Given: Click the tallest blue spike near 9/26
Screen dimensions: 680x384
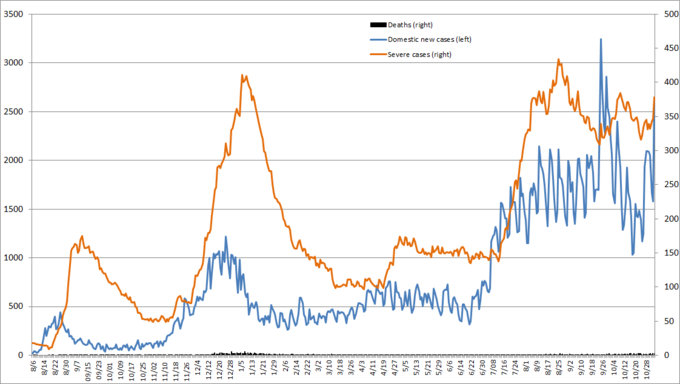Looking at the screenshot, I should 601,39.
